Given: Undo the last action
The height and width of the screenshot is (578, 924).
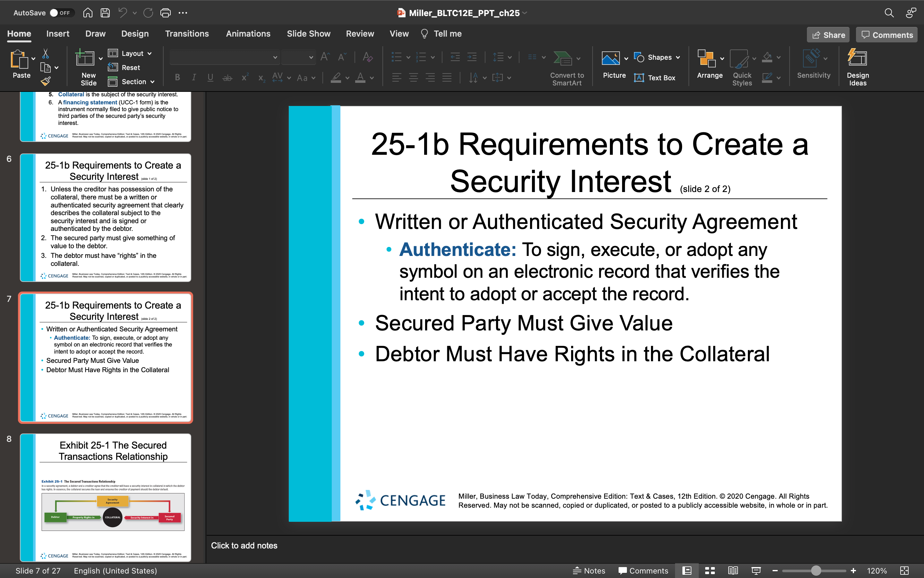Looking at the screenshot, I should pos(123,13).
